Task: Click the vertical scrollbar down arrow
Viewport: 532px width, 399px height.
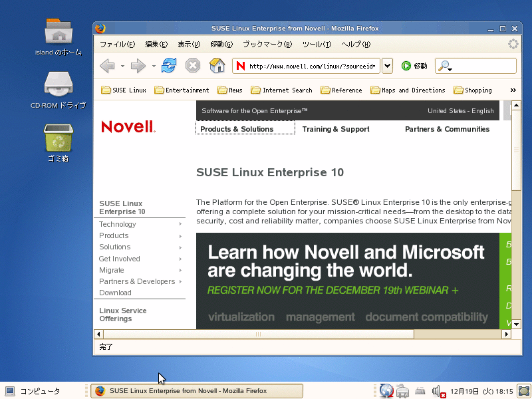Action: tap(517, 324)
